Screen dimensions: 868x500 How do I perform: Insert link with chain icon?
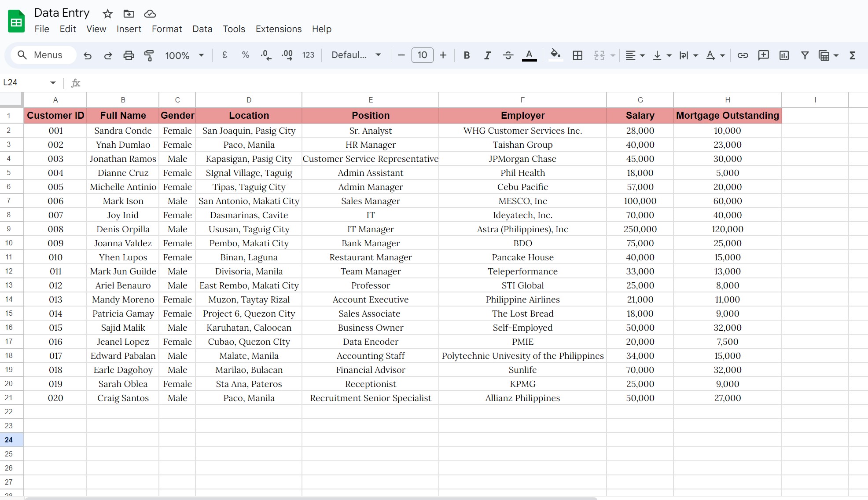click(743, 55)
